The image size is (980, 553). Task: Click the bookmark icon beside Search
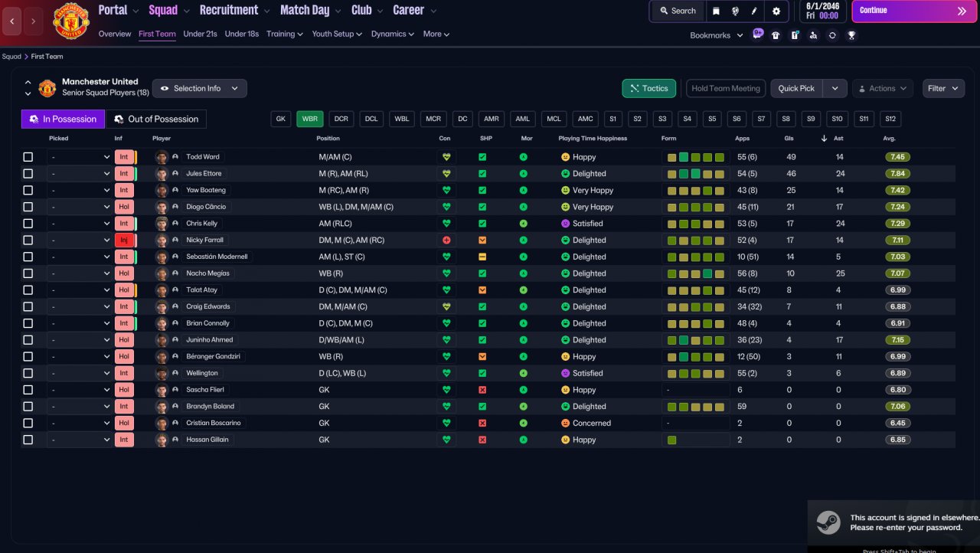point(715,11)
